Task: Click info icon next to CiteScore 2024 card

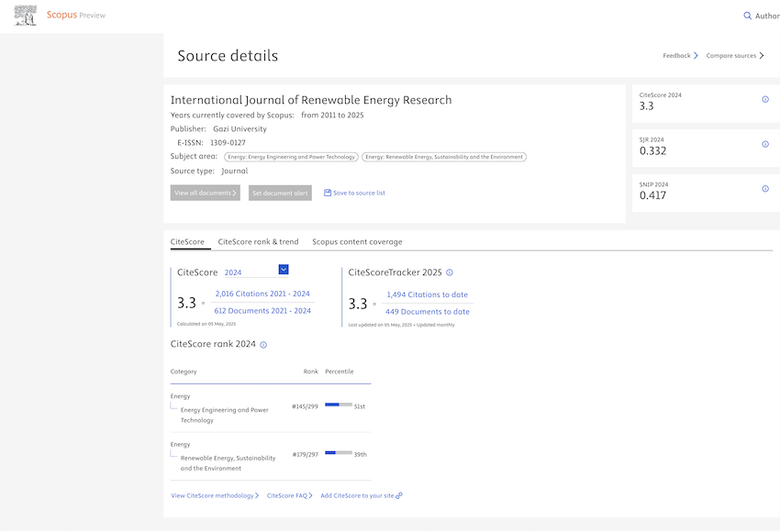Action: [765, 99]
